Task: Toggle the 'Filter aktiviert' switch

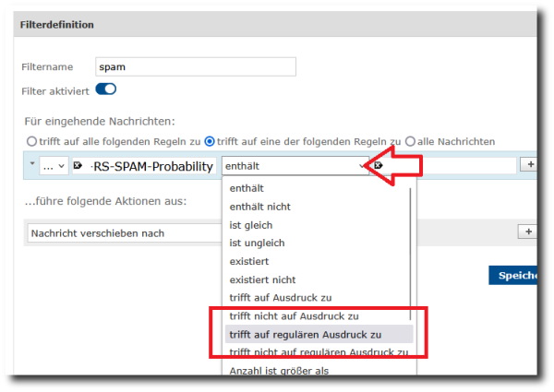Action: point(105,89)
